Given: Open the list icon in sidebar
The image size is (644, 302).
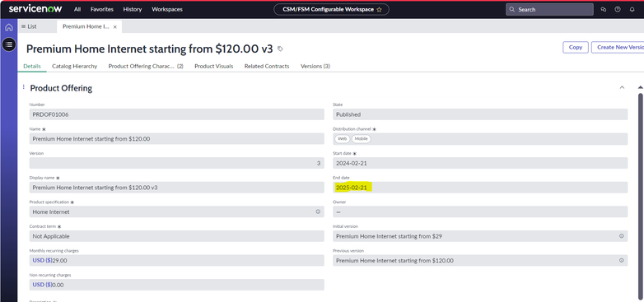Looking at the screenshot, I should pyautogui.click(x=9, y=44).
